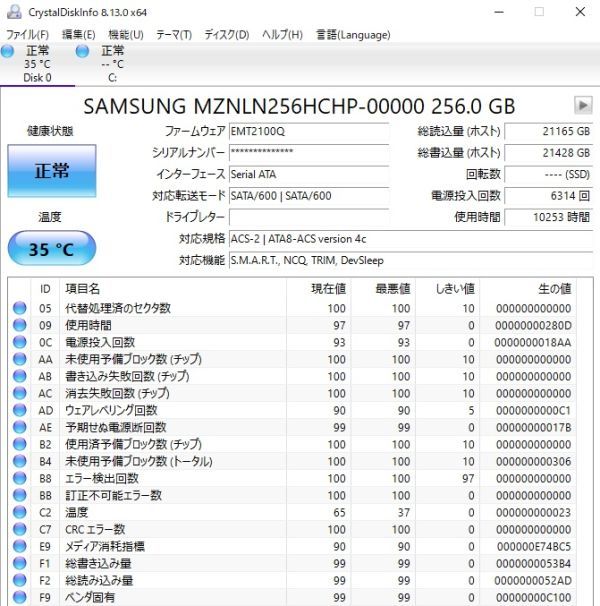
Task: Click status icon of row E9
Action: (19, 546)
